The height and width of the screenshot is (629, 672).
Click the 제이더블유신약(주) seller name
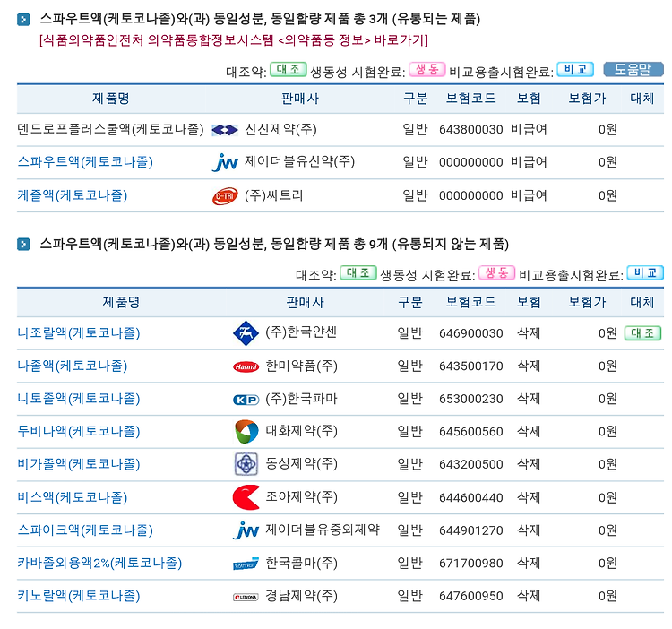(x=299, y=162)
